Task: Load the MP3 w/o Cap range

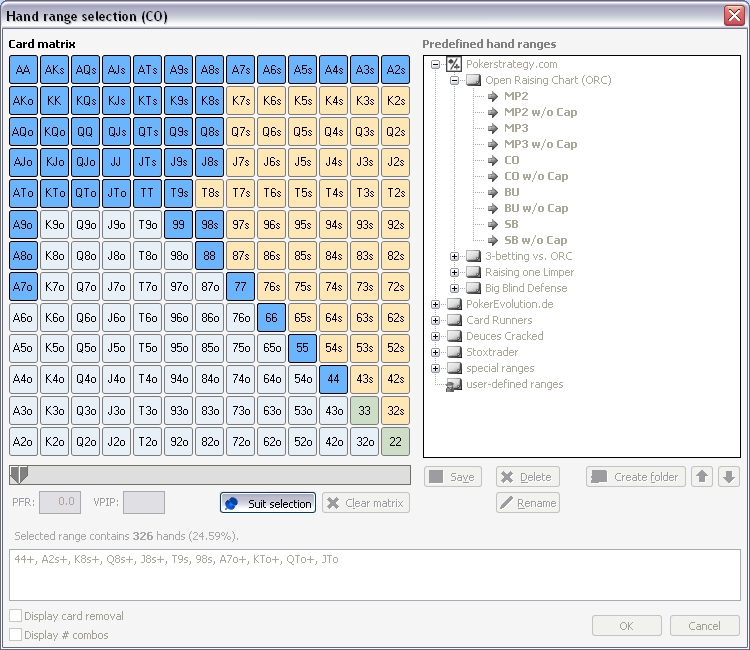Action: click(x=540, y=144)
